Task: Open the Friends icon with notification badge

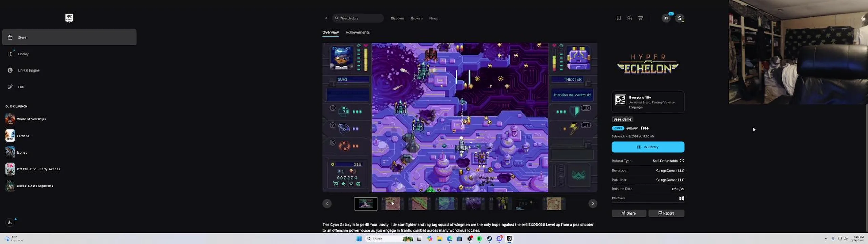Action: coord(666,18)
